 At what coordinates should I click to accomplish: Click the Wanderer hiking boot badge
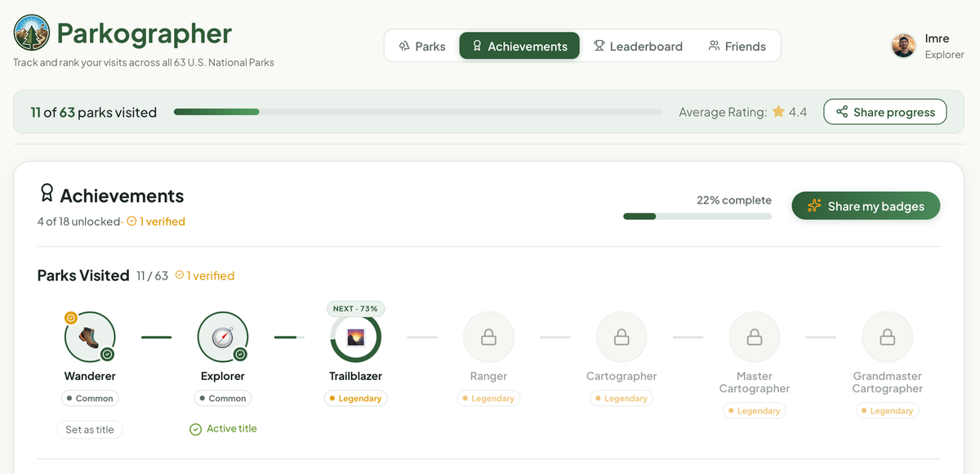tap(90, 337)
